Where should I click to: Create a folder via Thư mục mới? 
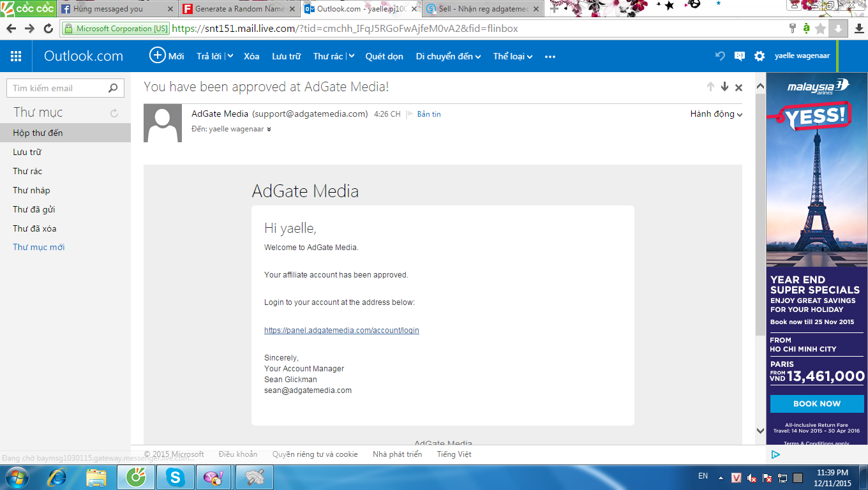coord(39,247)
